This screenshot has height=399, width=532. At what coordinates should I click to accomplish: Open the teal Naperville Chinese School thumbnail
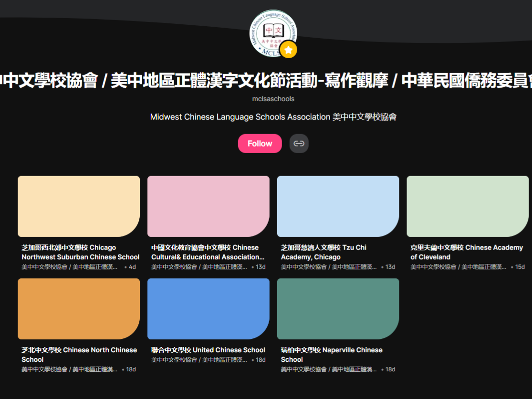pyautogui.click(x=338, y=309)
